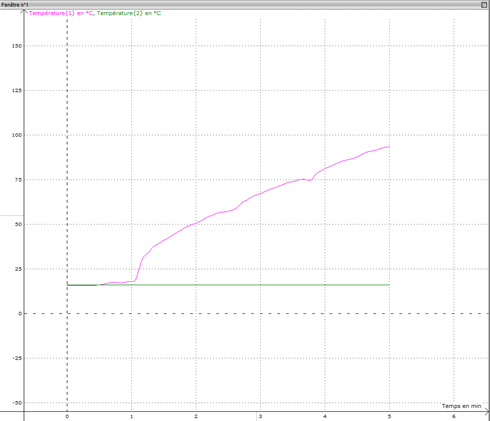Click the green flat curve at 3 minutes

(x=260, y=285)
